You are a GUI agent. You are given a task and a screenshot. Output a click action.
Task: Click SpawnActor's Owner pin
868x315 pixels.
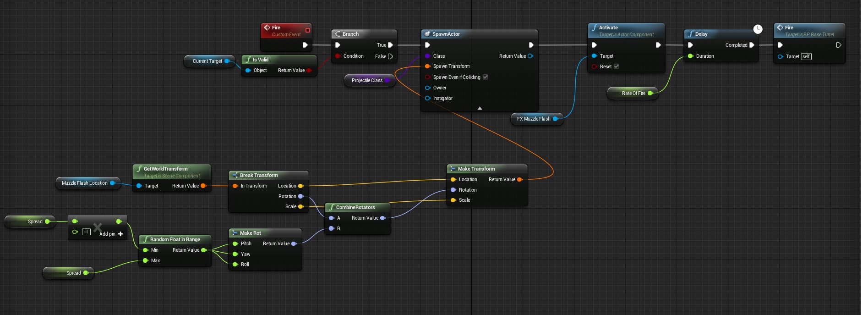(427, 88)
